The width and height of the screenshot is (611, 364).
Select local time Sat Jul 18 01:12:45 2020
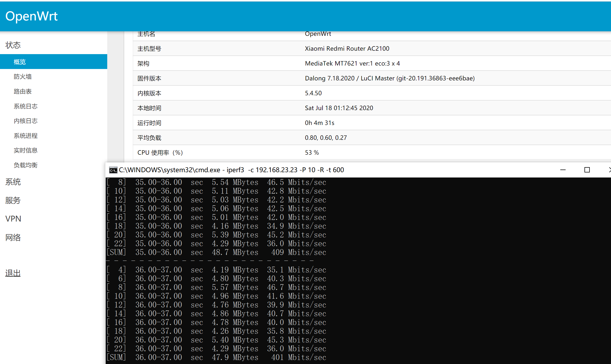(x=339, y=108)
